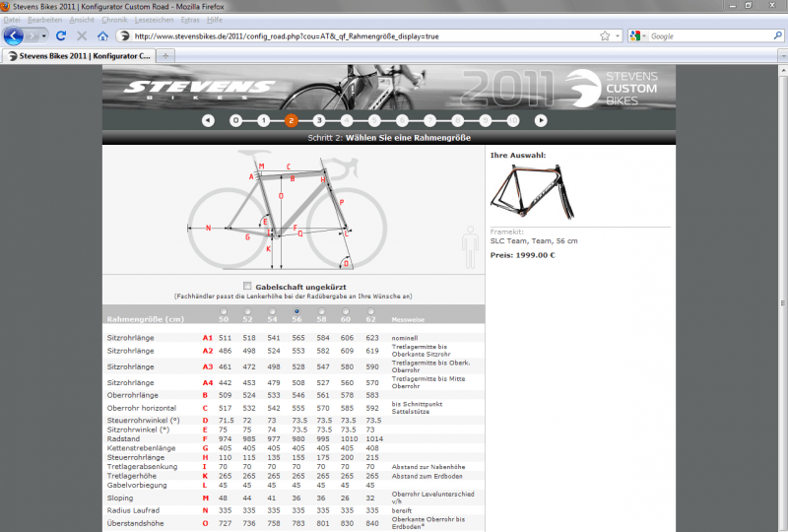Go to previous step with left arrow
This screenshot has width=788, height=532.
[x=208, y=120]
